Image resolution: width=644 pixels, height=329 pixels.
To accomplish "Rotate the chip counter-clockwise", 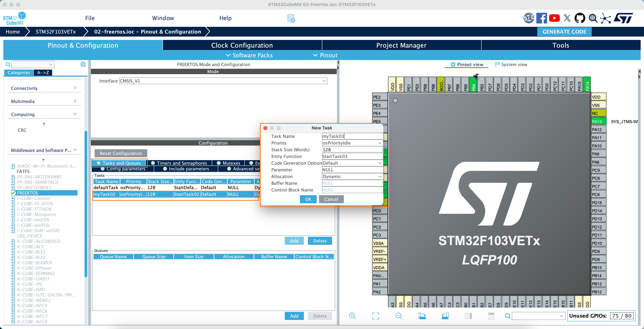I will coord(445,316).
